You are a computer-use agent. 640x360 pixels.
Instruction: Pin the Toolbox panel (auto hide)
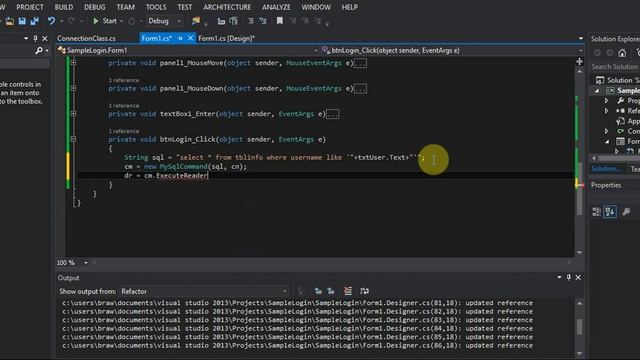pyautogui.click(x=35, y=38)
